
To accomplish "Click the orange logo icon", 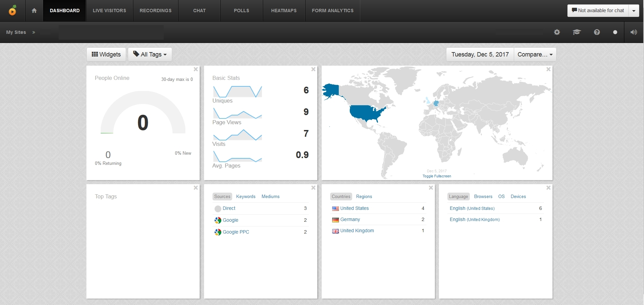I will tap(13, 10).
